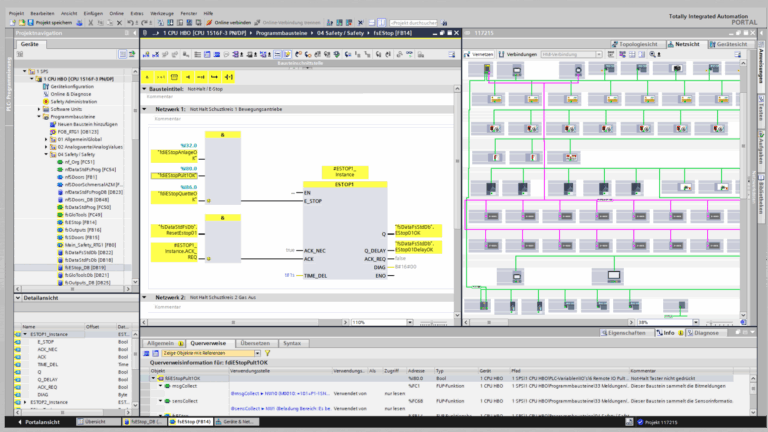Viewport: 768px width, 432px height.
Task: Switch to the Übersetzen tab
Action: [257, 343]
